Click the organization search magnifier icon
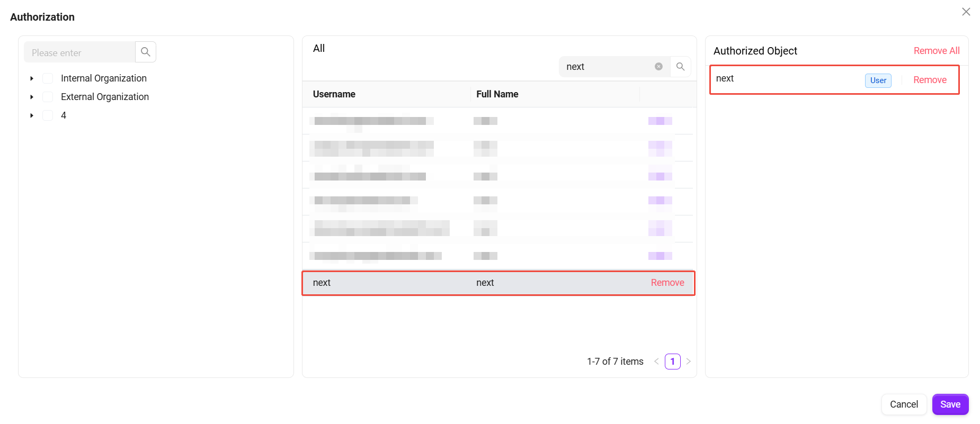 pos(146,52)
